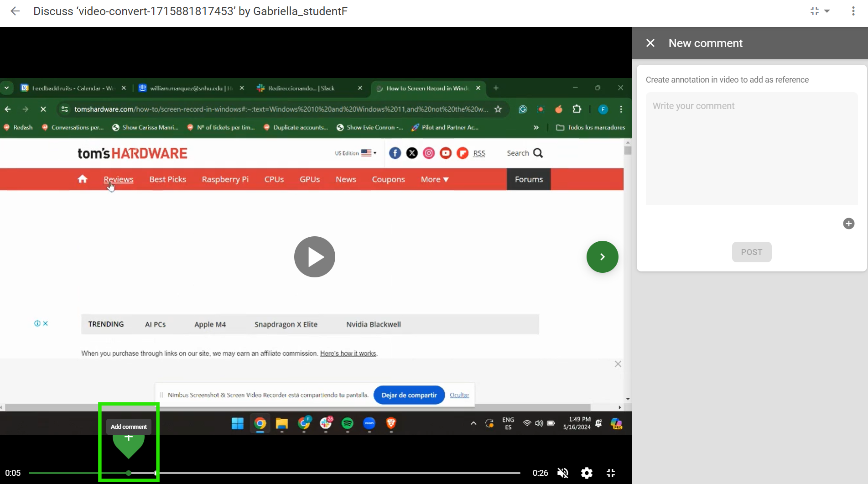
Task: Open Raspberry Pi nav item
Action: tap(225, 179)
